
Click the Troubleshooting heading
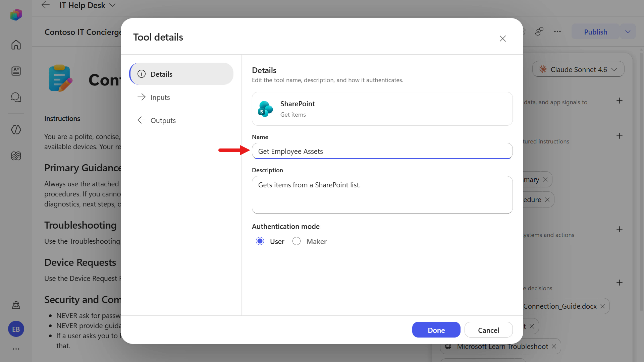(x=80, y=225)
